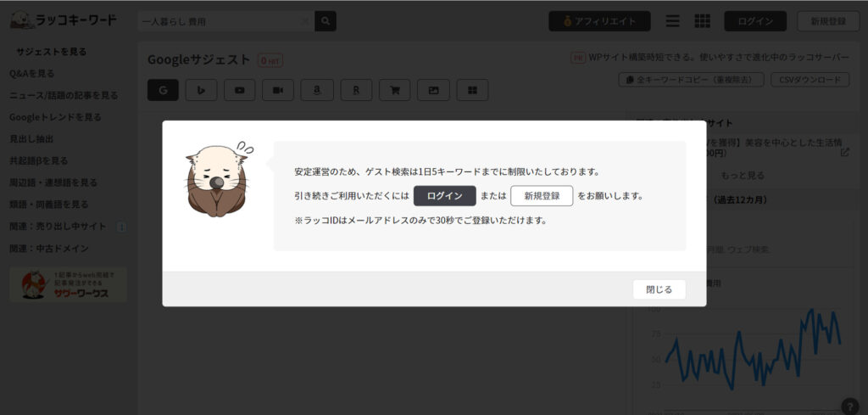Open サジェストを見る in the sidebar
868x415 pixels.
point(52,52)
